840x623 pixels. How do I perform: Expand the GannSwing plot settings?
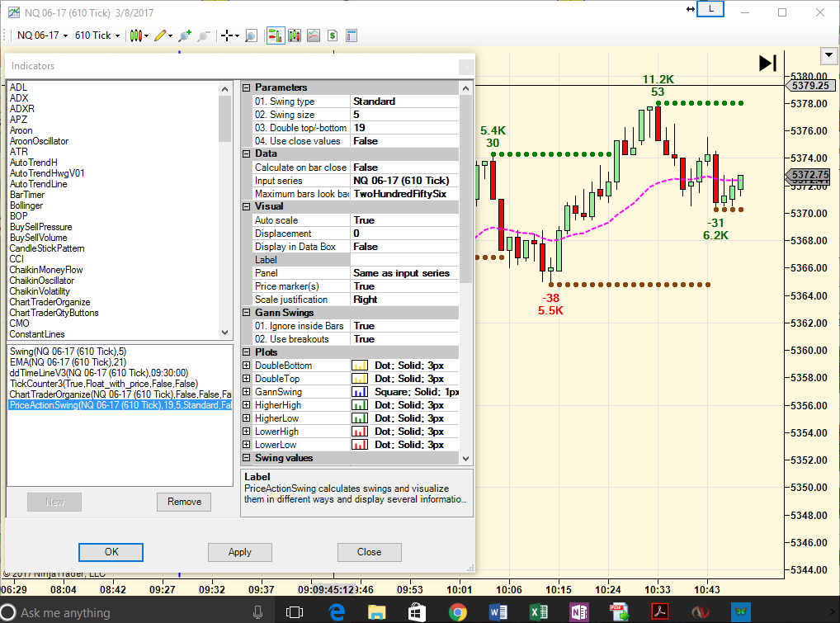click(x=247, y=392)
